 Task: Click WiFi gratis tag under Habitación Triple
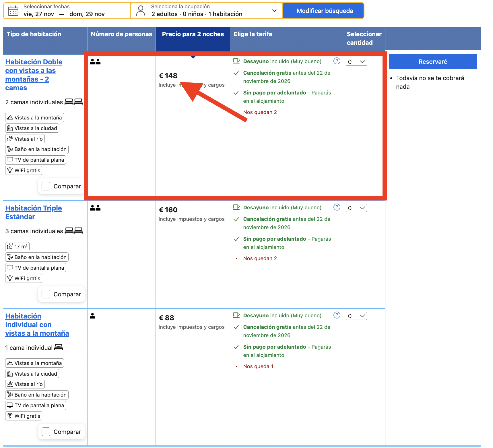coord(24,278)
